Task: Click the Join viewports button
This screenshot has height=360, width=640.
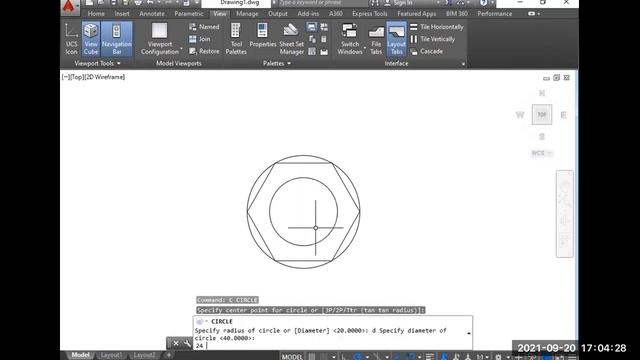Action: tap(200, 39)
